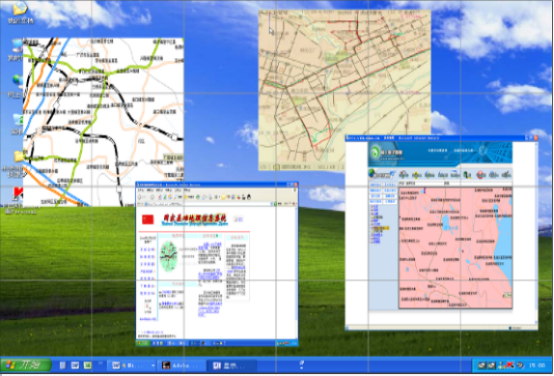
Task: Open Favorites star in center browser toolbar
Action: click(x=187, y=197)
